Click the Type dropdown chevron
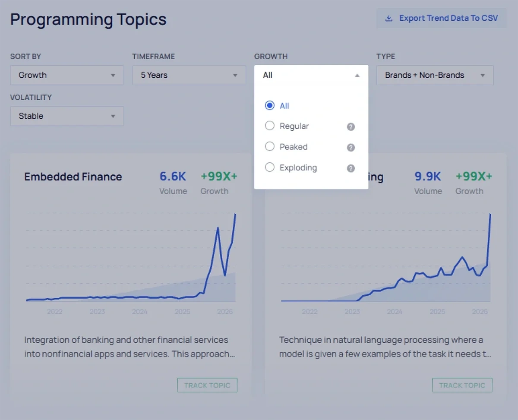Screen dimensions: 518x420 483,75
